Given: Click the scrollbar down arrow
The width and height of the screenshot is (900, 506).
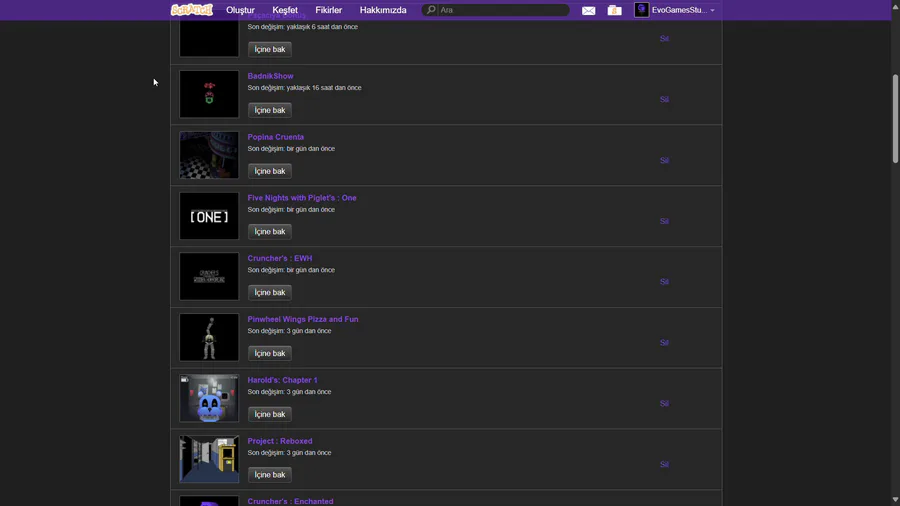Looking at the screenshot, I should point(895,500).
